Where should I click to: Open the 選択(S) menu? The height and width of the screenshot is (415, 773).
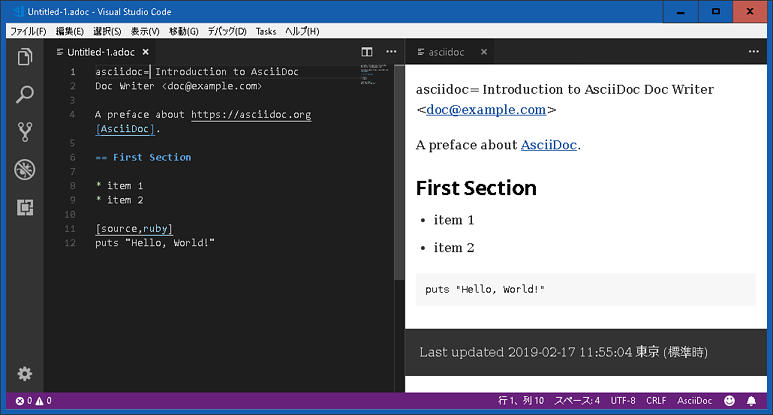(x=107, y=31)
